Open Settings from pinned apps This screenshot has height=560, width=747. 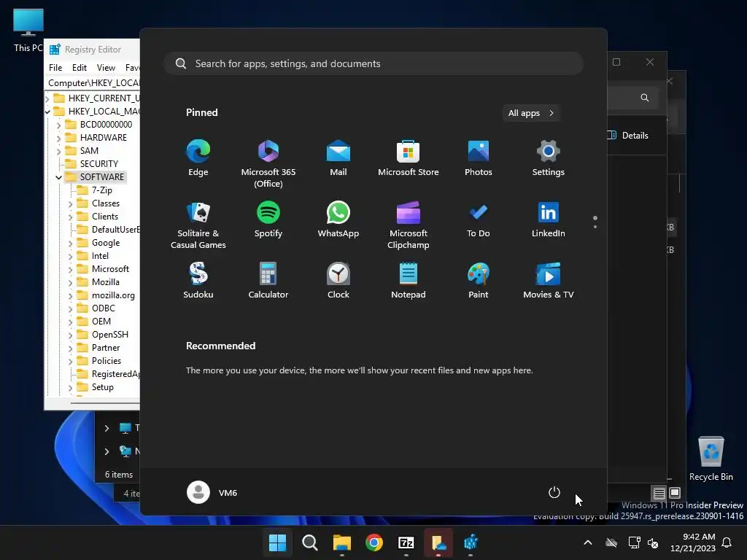[x=549, y=158]
